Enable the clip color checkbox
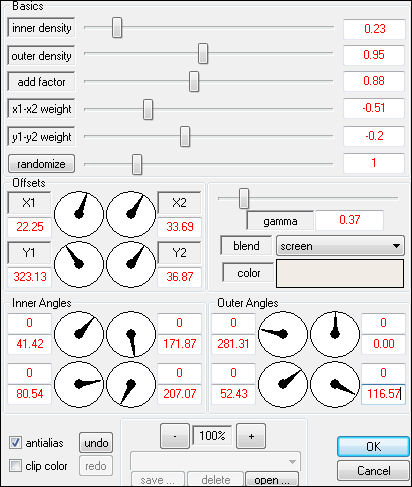Screen dimensions: 412x487 [x=15, y=465]
